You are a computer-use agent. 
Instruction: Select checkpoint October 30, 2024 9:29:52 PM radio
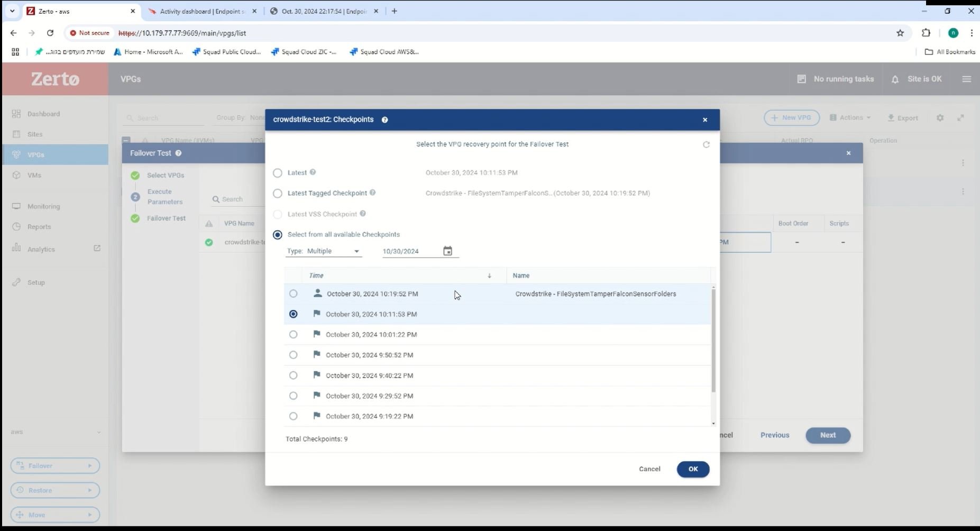293,396
